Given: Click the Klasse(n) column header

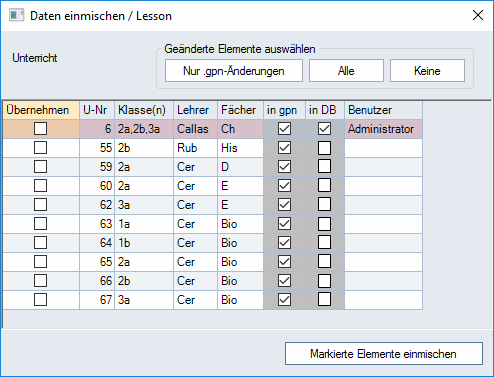Looking at the screenshot, I should coord(144,110).
